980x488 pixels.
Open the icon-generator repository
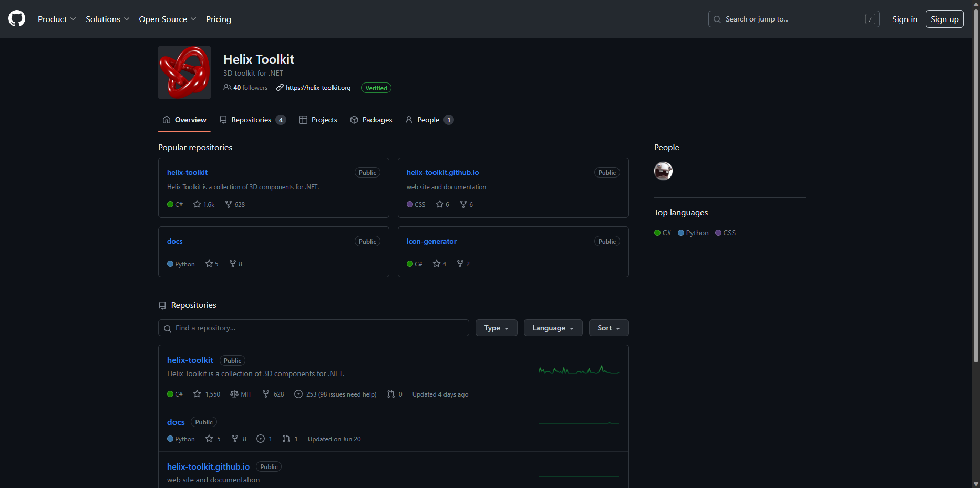coord(431,241)
